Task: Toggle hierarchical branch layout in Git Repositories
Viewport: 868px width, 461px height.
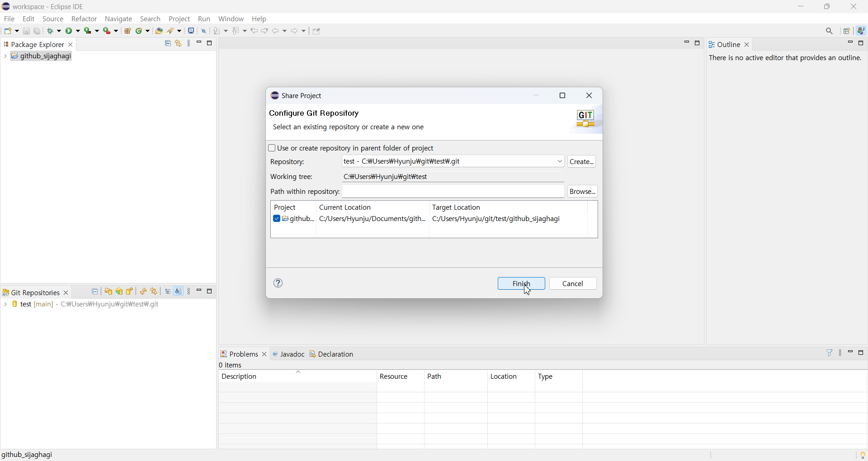Action: click(168, 292)
